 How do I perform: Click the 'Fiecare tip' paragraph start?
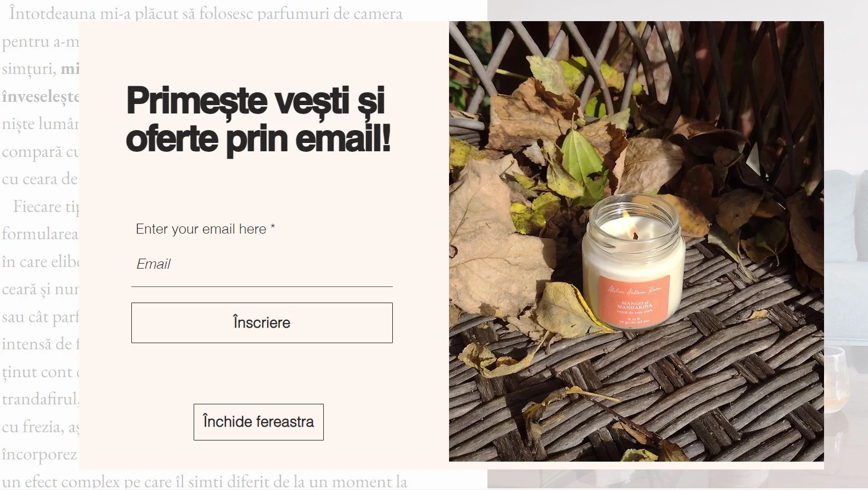pyautogui.click(x=46, y=207)
